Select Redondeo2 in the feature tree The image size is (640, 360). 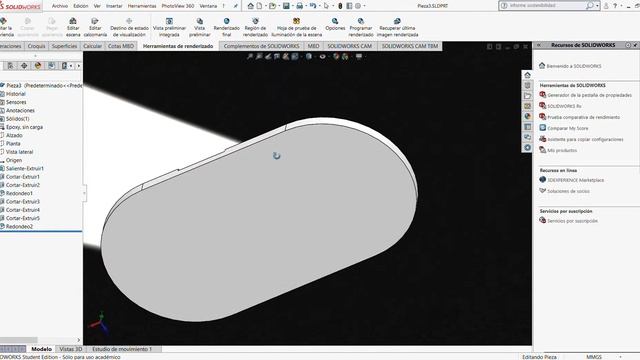click(19, 226)
